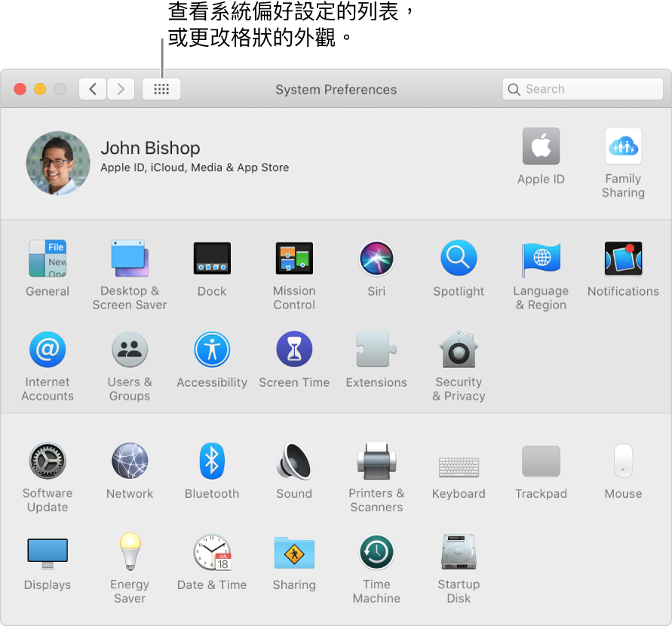Show all preferences grid button
The width and height of the screenshot is (672, 626).
tap(161, 89)
